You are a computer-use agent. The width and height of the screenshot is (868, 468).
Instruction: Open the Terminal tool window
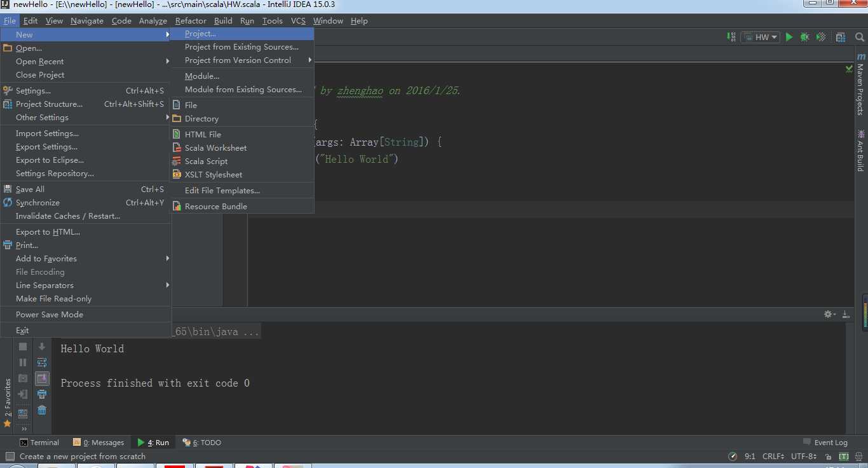pyautogui.click(x=39, y=443)
